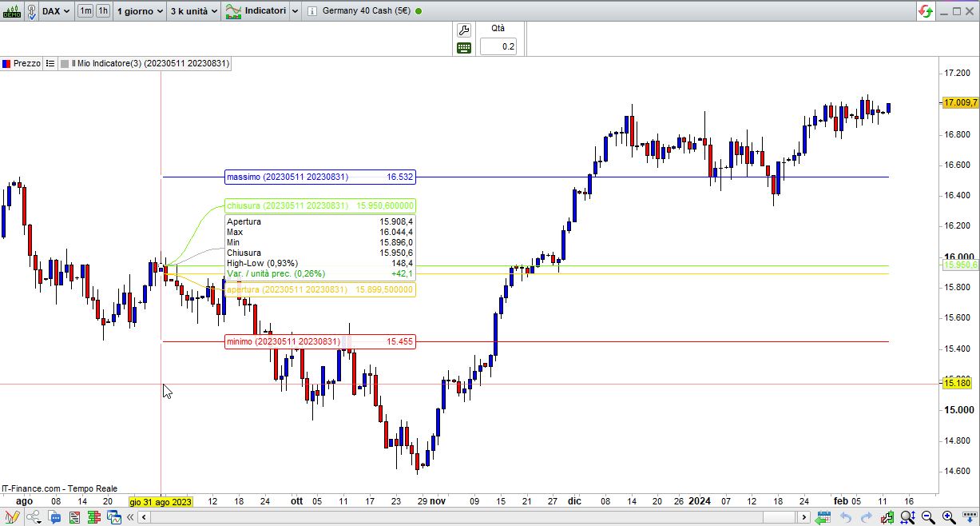This screenshot has width=980, height=526.
Task: Click the horizontal scrollbar thumb
Action: [779, 517]
